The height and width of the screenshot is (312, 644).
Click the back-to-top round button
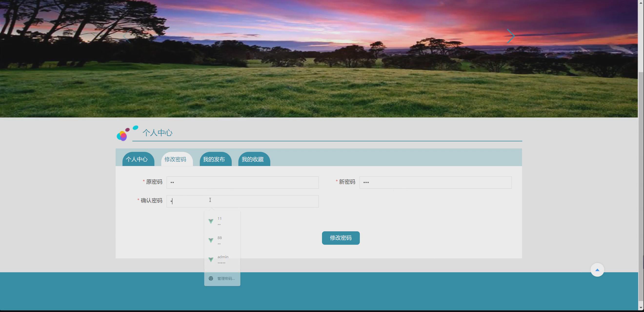[x=597, y=270]
